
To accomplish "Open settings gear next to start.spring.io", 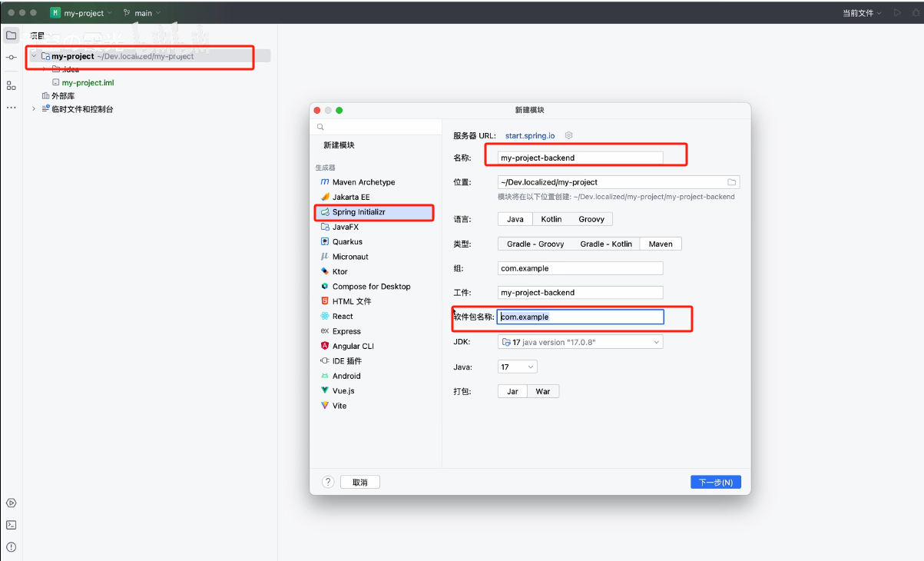I will click(569, 135).
